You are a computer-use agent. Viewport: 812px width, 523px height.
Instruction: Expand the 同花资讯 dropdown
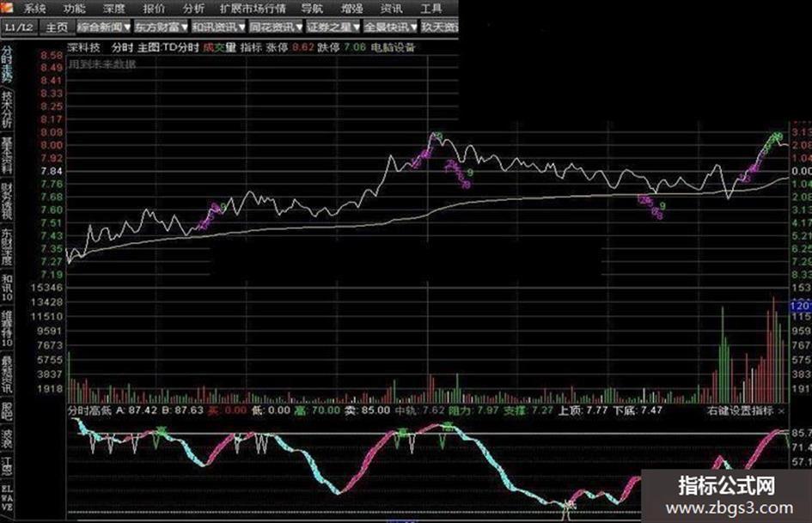click(x=276, y=27)
